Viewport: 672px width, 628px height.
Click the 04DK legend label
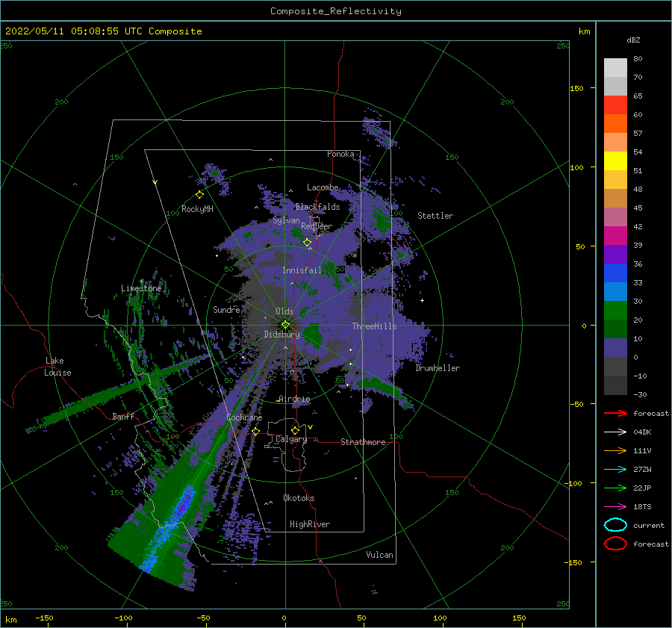(642, 432)
